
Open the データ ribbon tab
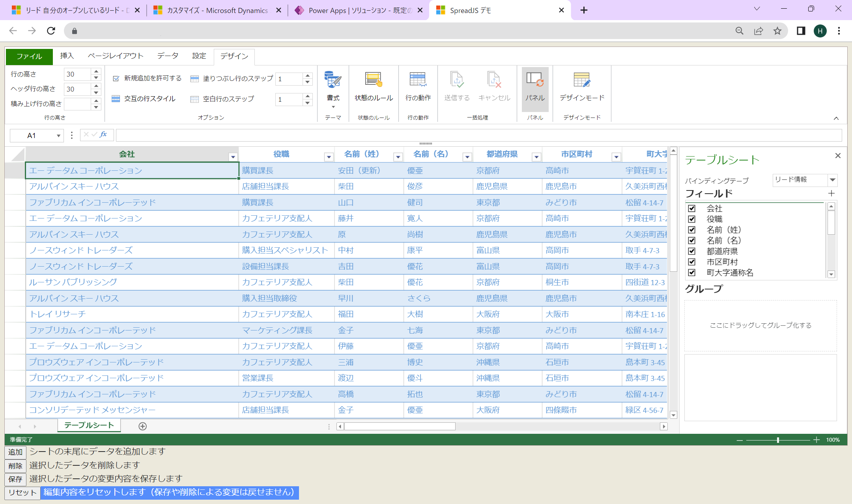click(x=168, y=56)
